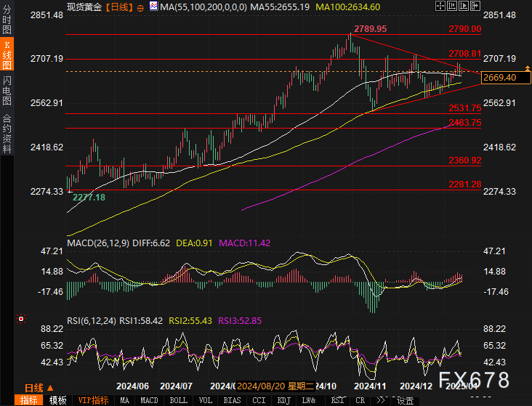This screenshot has width=532, height=406.
Task: Select the K线图 side tab
Action: 7,55
